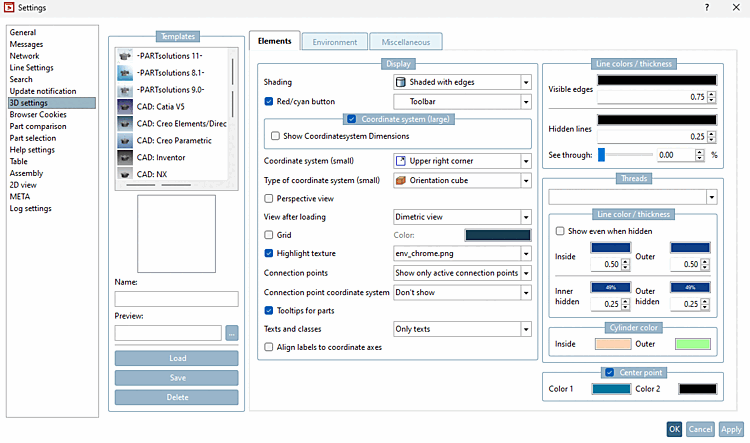
Task: Select the CAD: Creo Parametric icon
Action: click(x=125, y=141)
